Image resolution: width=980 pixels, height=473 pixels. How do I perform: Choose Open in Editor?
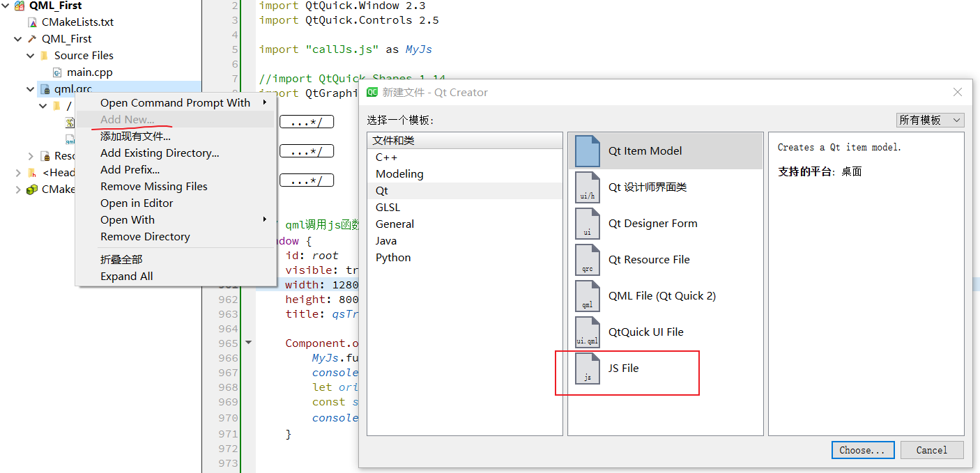point(175,203)
